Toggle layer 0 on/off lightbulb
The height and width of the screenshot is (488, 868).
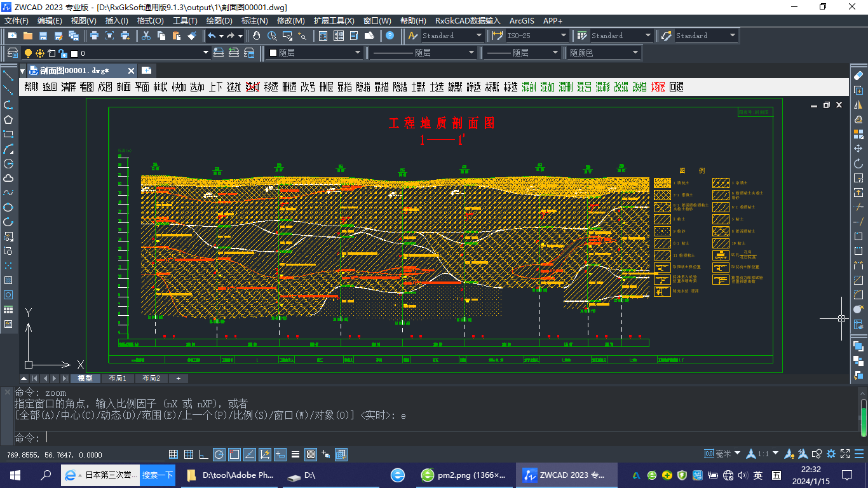tap(28, 53)
